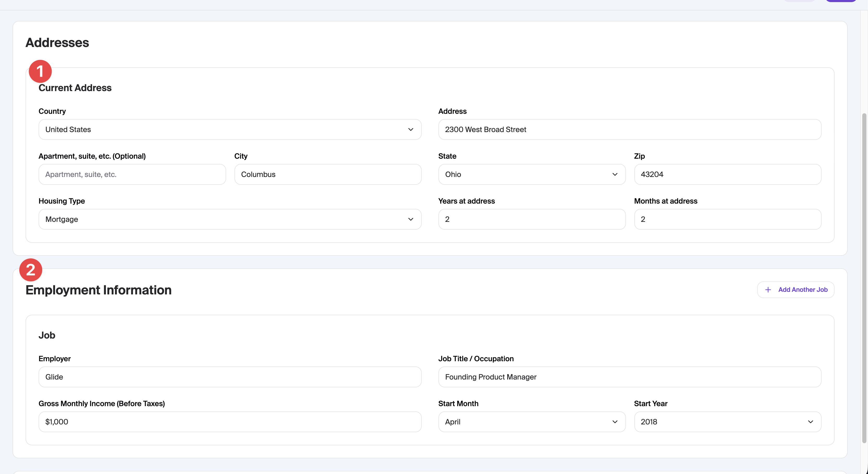Click the Country field label
Viewport: 868px width, 474px height.
pyautogui.click(x=52, y=111)
